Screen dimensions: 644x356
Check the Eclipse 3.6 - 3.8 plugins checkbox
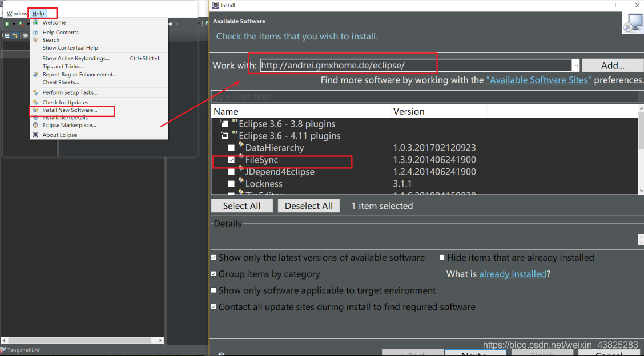(225, 124)
